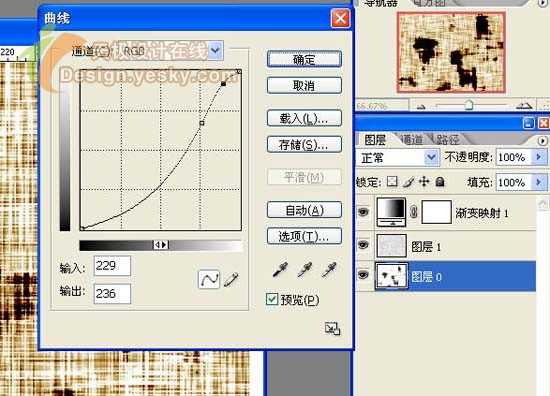Toggle the curves dialog size icon
550x396 pixels.
tap(332, 329)
